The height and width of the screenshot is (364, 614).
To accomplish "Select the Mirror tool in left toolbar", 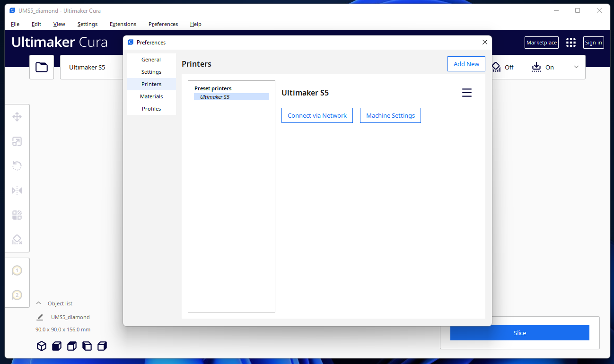I will (x=17, y=191).
